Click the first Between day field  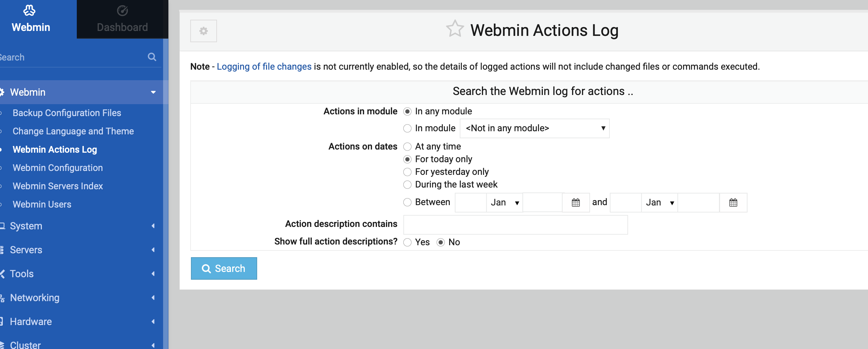tap(471, 203)
